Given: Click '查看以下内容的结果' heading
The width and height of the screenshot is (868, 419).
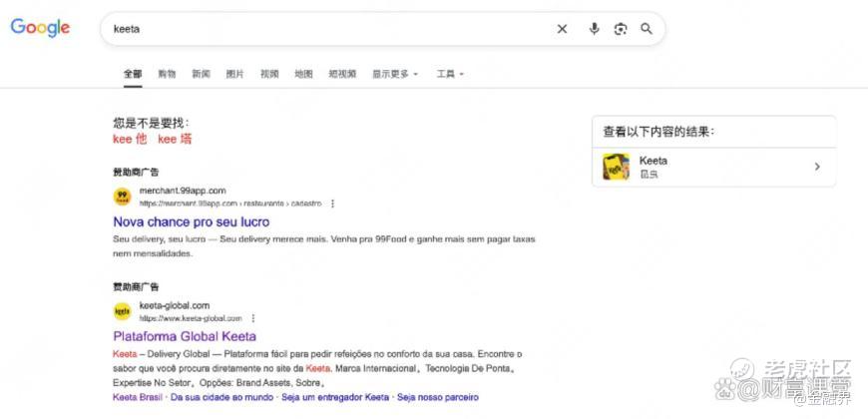Looking at the screenshot, I should pyautogui.click(x=658, y=132).
